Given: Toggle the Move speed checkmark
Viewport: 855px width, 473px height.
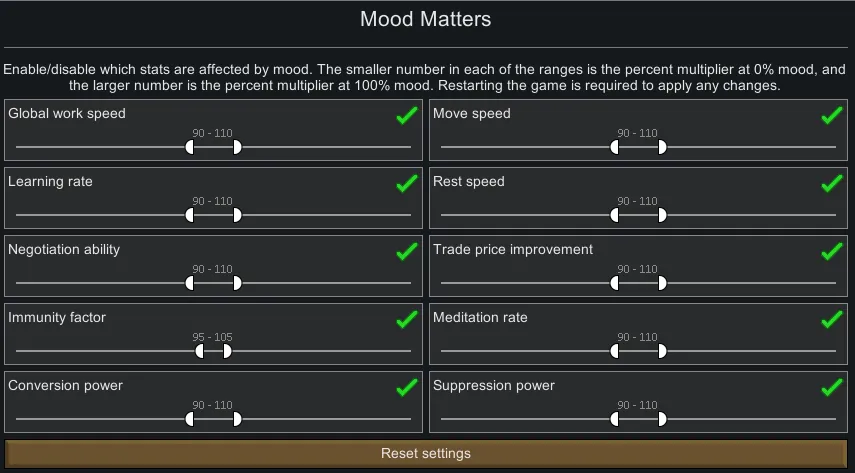Looking at the screenshot, I should coord(831,116).
